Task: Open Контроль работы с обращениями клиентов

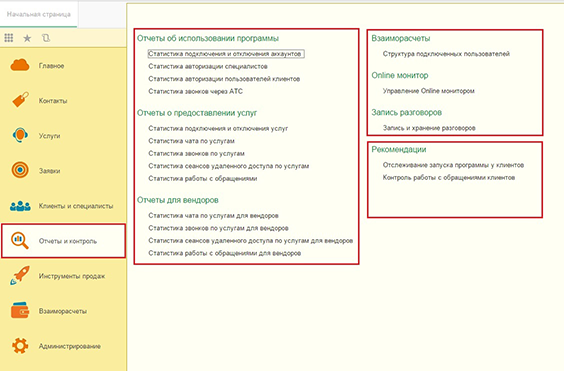Action: (x=449, y=178)
